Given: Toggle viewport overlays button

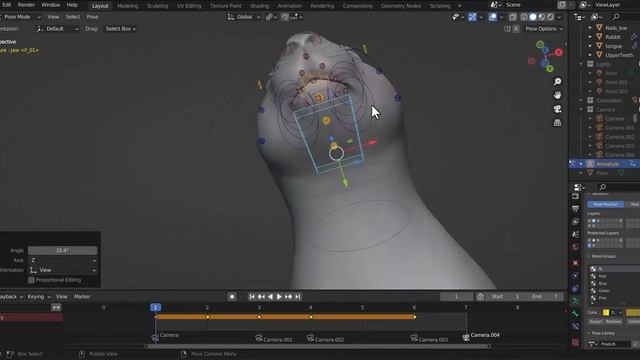Looking at the screenshot, I should coord(493,17).
